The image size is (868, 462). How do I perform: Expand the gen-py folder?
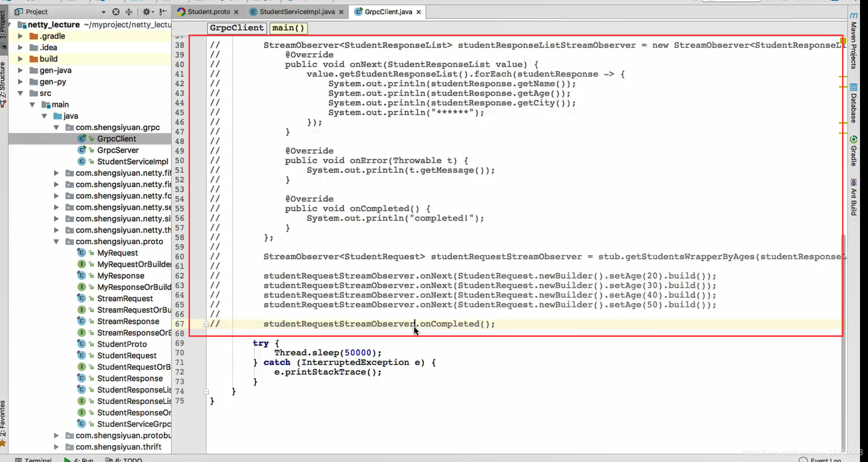click(20, 82)
